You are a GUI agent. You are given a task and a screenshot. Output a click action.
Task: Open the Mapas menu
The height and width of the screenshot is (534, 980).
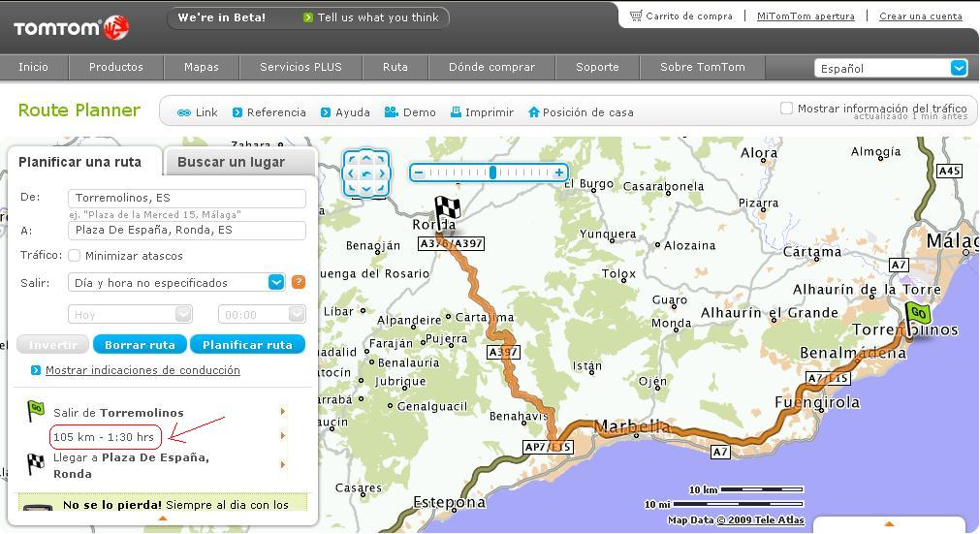[202, 67]
